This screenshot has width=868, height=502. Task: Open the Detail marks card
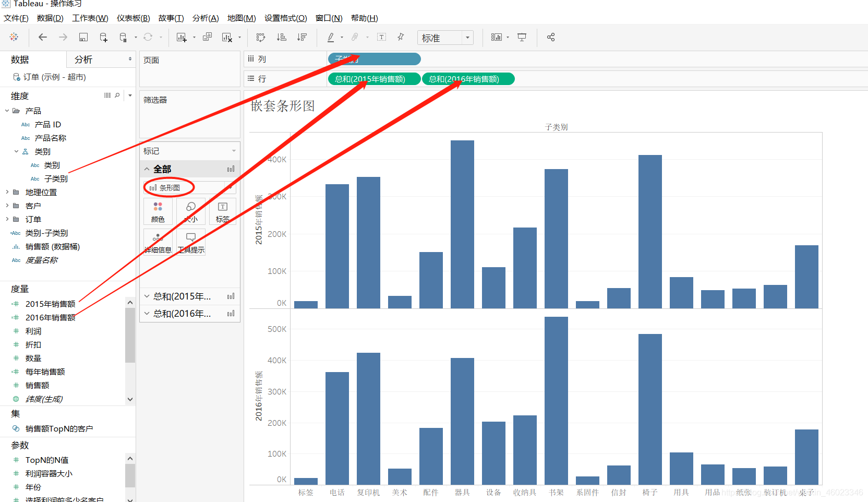point(158,242)
